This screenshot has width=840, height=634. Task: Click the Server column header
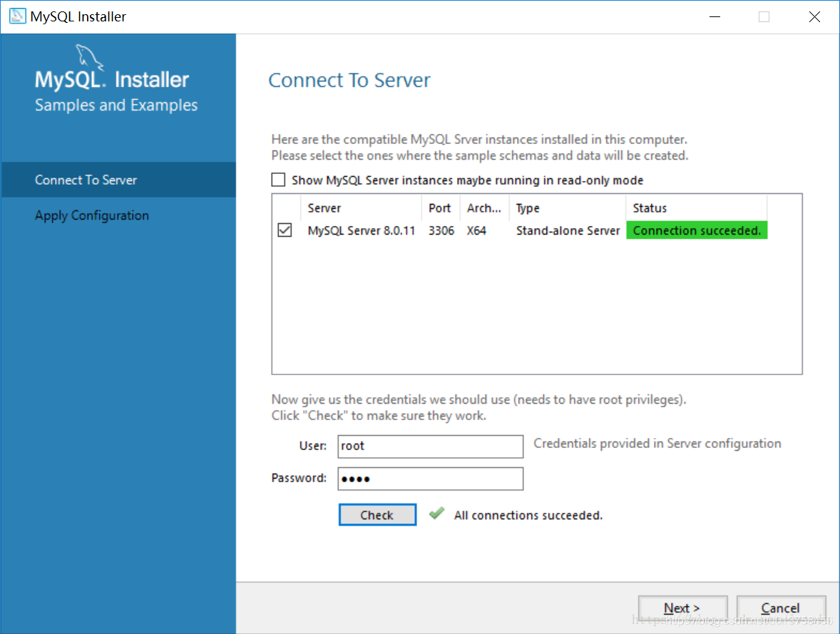(324, 208)
